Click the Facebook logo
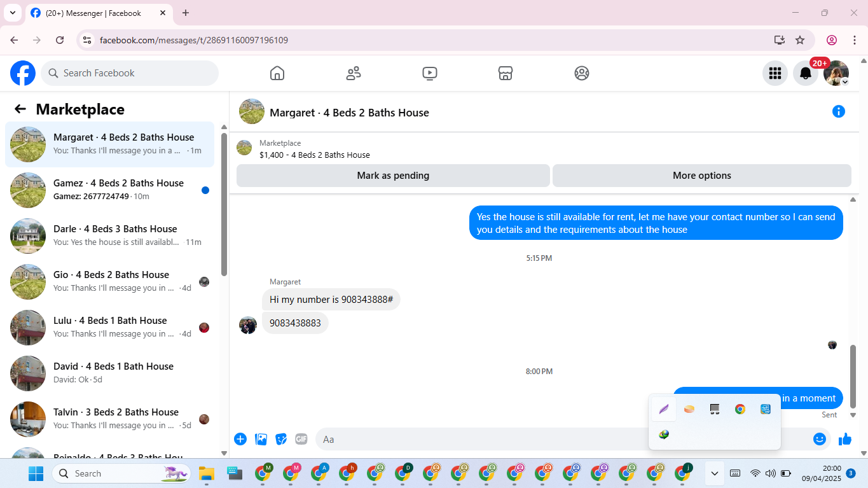 [x=23, y=73]
